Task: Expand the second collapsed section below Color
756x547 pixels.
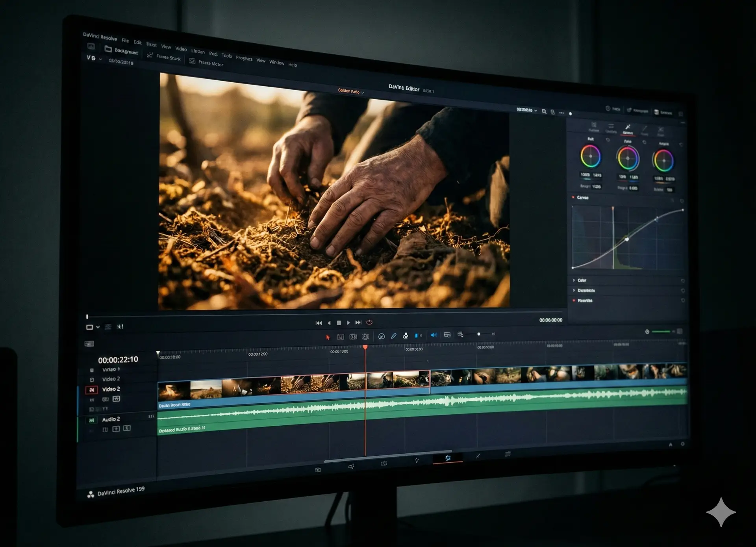Action: click(x=586, y=291)
